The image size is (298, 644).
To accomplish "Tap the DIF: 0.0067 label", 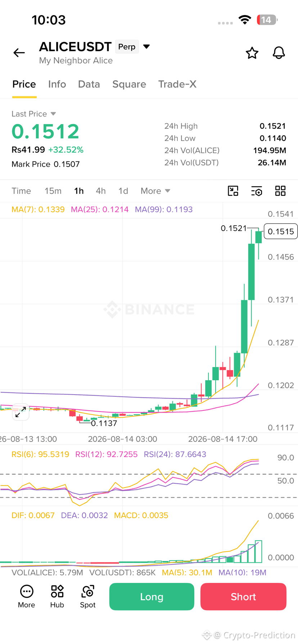I will pos(33,515).
